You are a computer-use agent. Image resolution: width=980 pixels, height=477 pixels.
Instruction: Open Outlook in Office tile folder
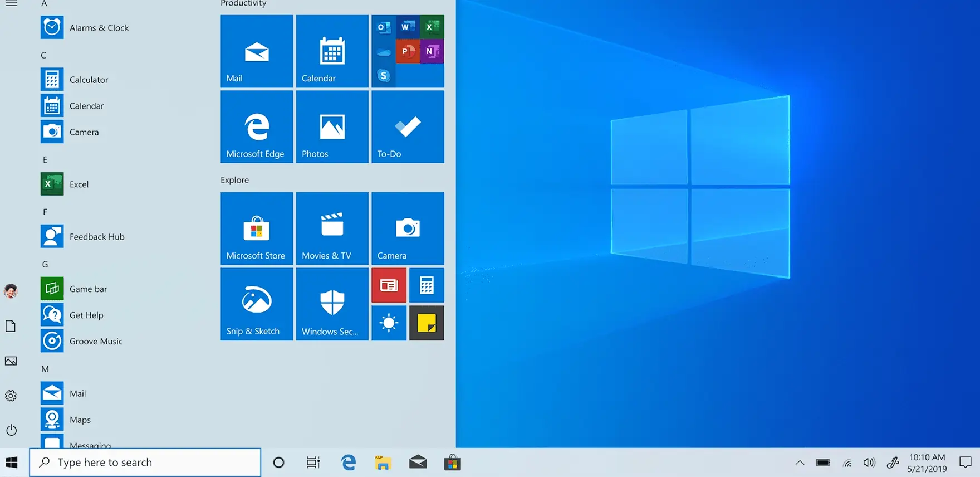point(384,27)
